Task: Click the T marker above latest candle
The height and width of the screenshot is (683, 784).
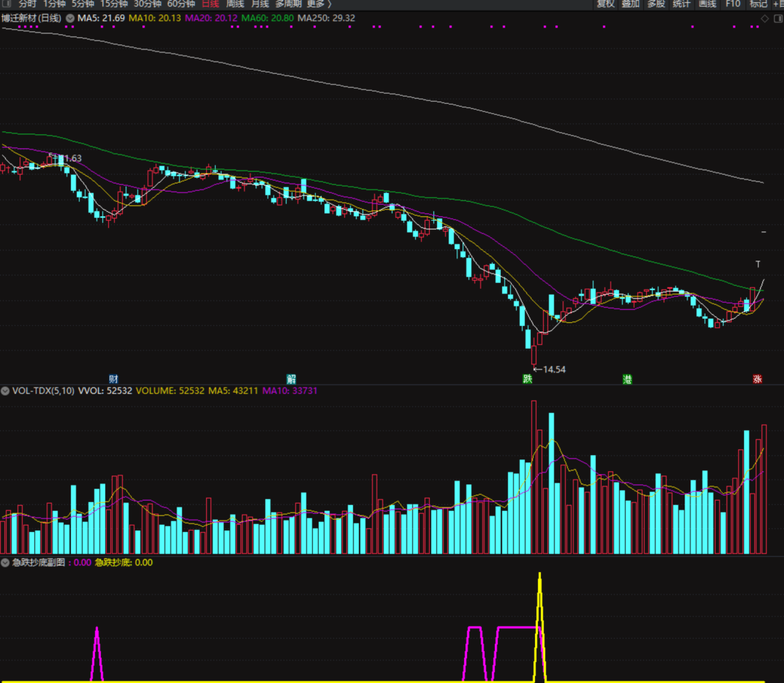Action: click(758, 264)
